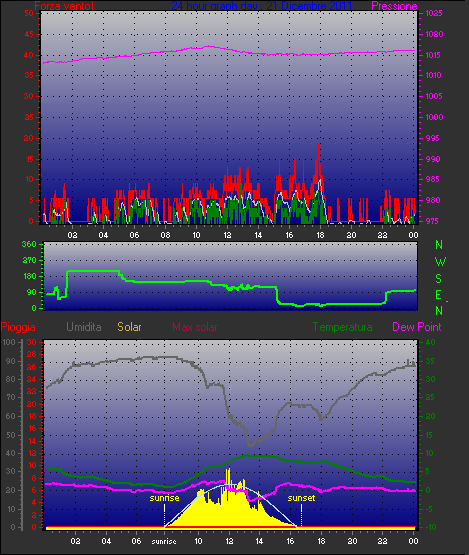469x555 pixels.
Task: Click the E compass direction letter
Action: click(439, 294)
